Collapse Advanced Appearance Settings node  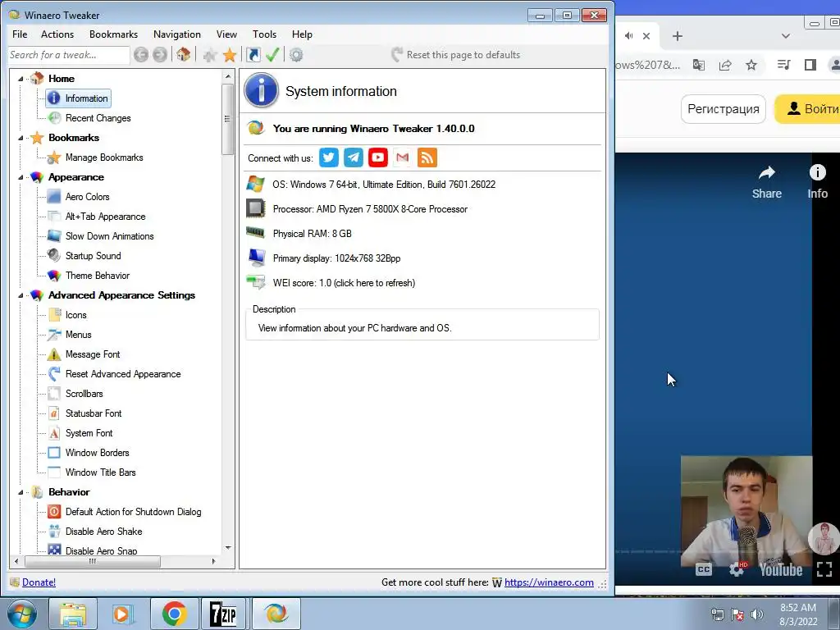point(21,295)
